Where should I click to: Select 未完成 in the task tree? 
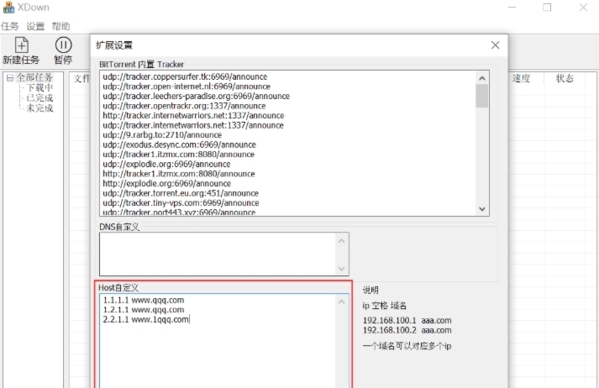[39, 108]
